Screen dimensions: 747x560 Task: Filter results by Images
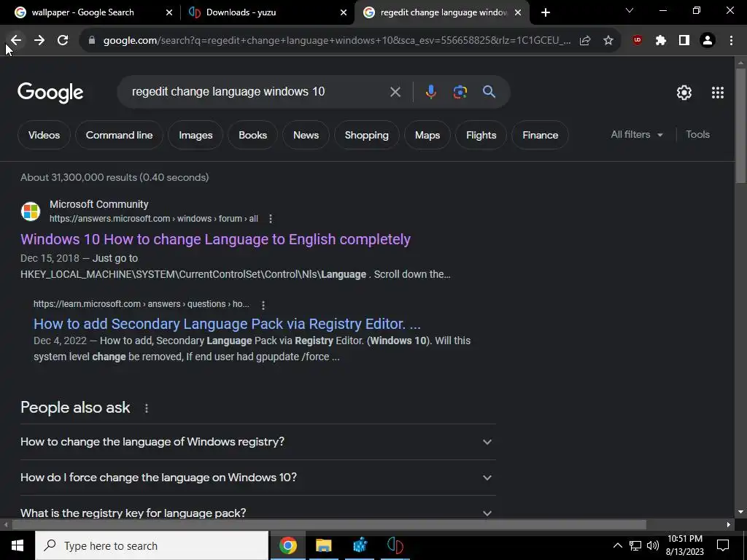(196, 135)
